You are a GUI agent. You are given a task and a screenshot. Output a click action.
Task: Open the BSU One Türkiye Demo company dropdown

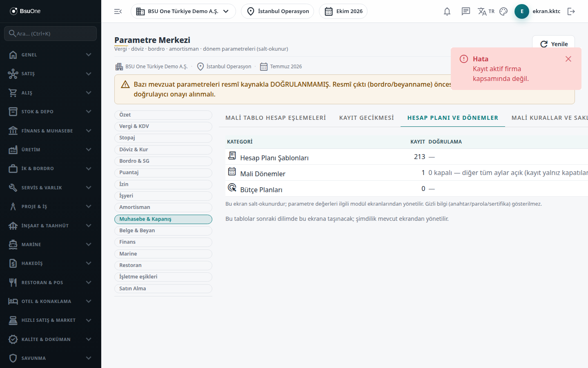[x=183, y=11]
